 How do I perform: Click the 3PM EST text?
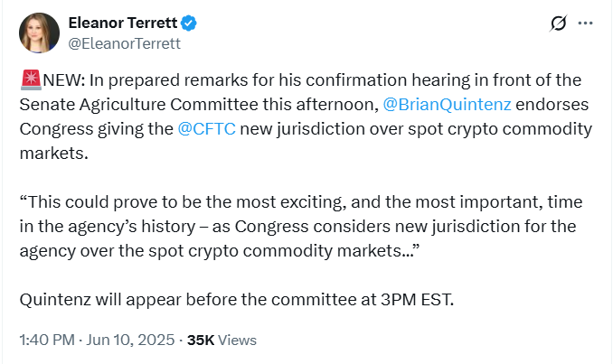point(417,300)
